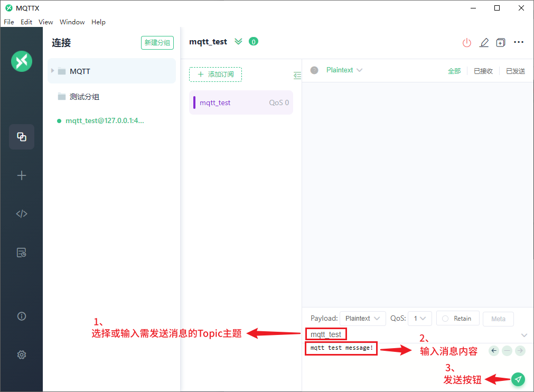Screen dimensions: 534x392
Task: Click the MQTTX logo in the sidebar
Action: click(22, 61)
